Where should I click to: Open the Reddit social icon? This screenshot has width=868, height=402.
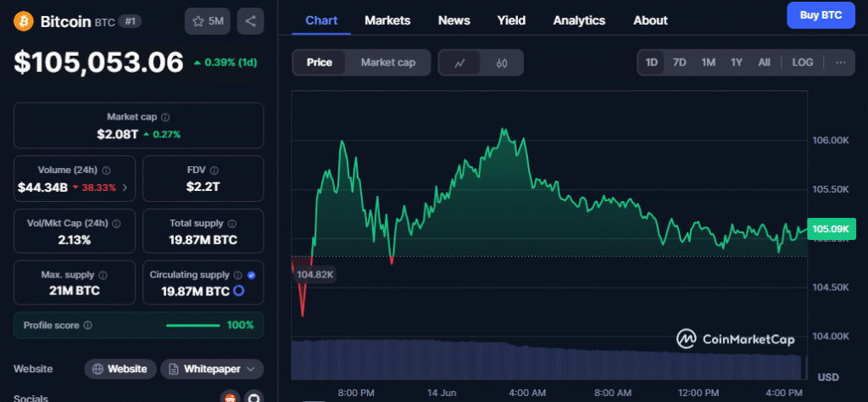pos(231,398)
